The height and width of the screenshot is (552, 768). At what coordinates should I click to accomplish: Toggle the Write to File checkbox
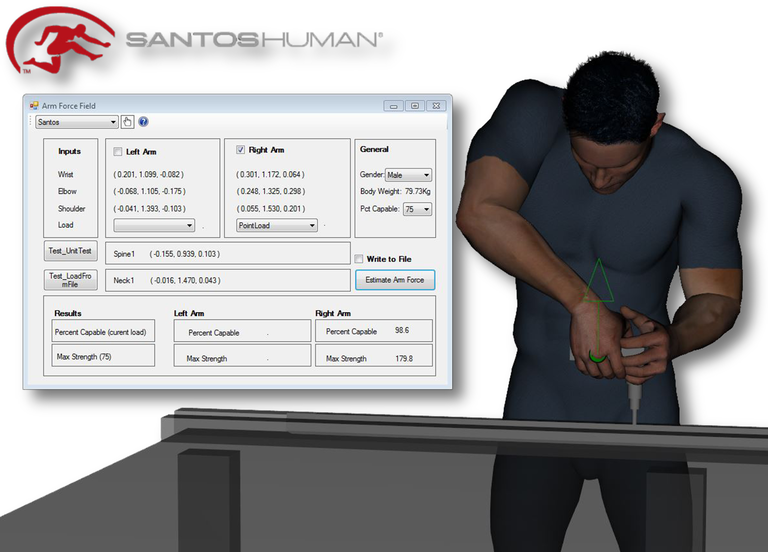point(359,259)
